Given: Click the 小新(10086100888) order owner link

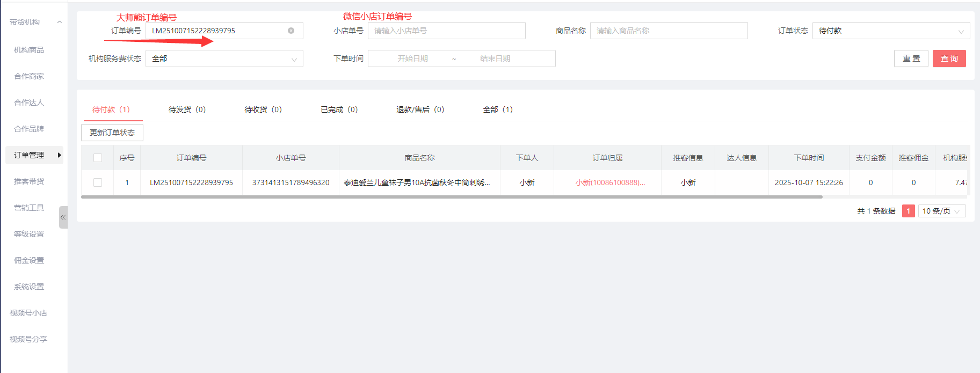Looking at the screenshot, I should (610, 182).
